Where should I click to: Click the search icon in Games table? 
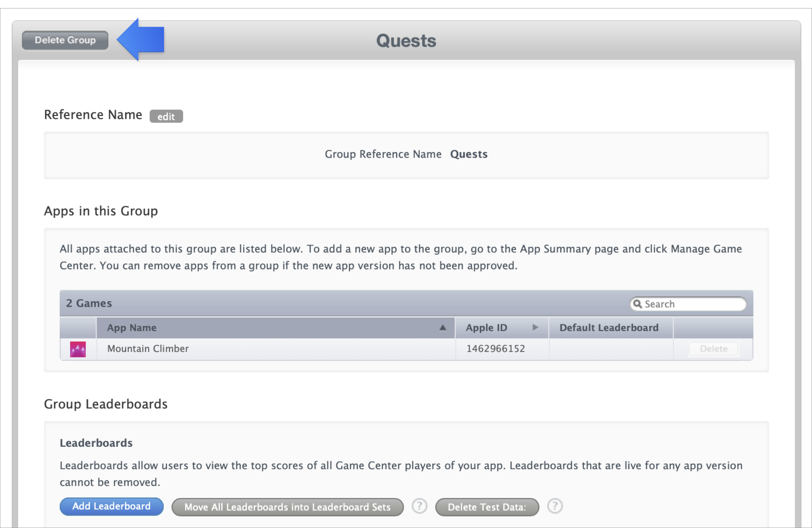638,304
